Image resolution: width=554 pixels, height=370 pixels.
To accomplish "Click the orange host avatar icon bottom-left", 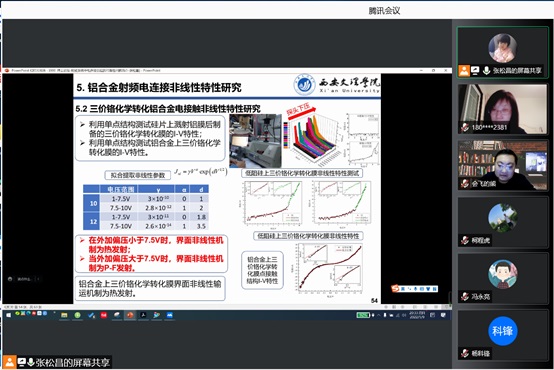I will (x=10, y=362).
